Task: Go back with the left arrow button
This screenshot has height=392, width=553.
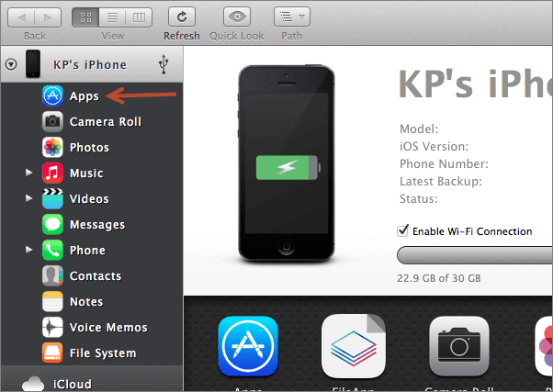Action: (x=21, y=17)
